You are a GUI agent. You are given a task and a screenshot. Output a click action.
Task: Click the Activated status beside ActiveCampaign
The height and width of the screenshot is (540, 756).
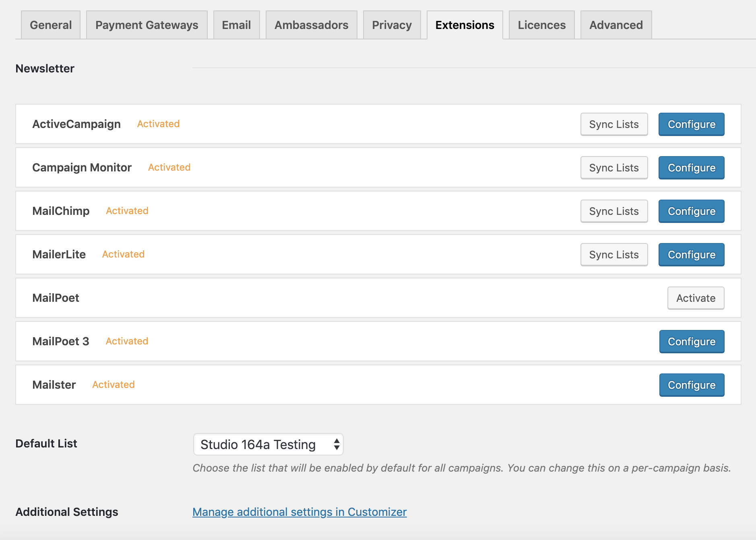(158, 124)
